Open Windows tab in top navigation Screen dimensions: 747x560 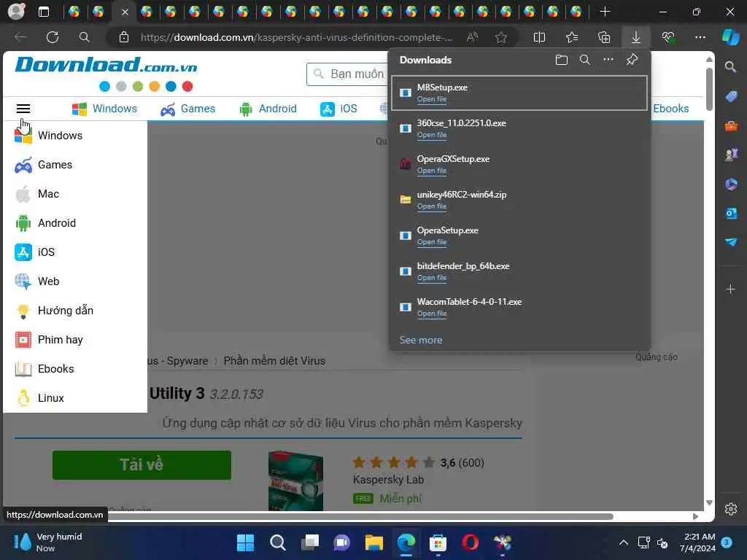pos(104,109)
